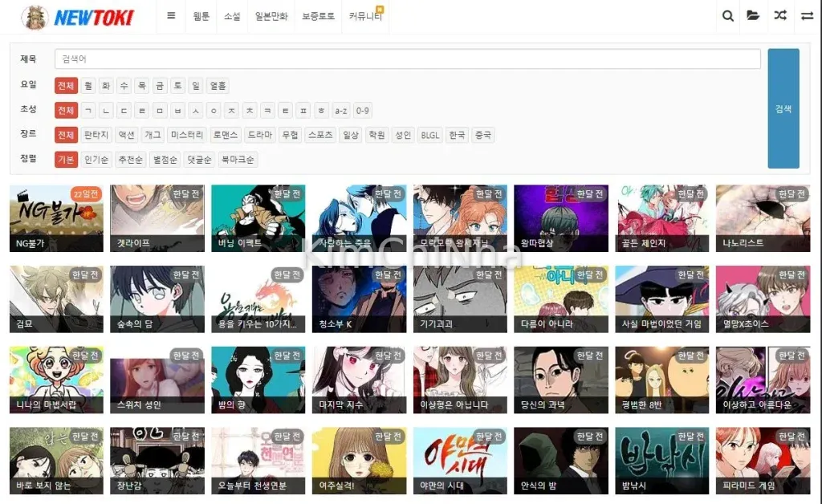Image resolution: width=822 pixels, height=504 pixels.
Task: Select 열흘 in the day filter
Action: [218, 85]
